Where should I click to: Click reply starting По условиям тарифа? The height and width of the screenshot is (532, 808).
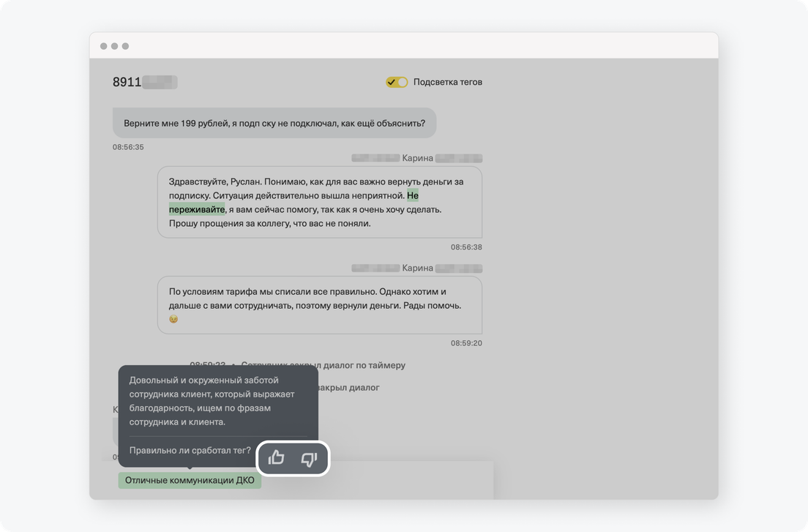tap(320, 305)
